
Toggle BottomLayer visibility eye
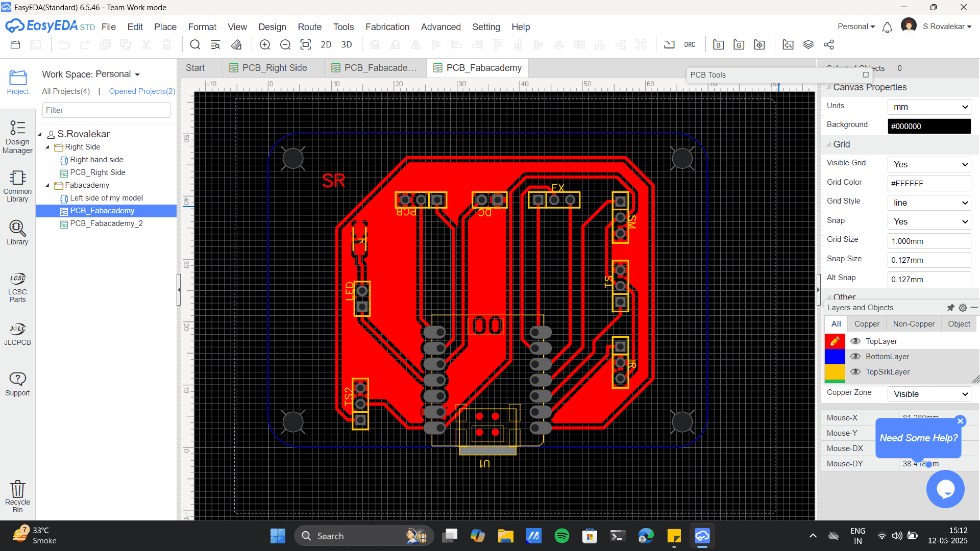855,357
